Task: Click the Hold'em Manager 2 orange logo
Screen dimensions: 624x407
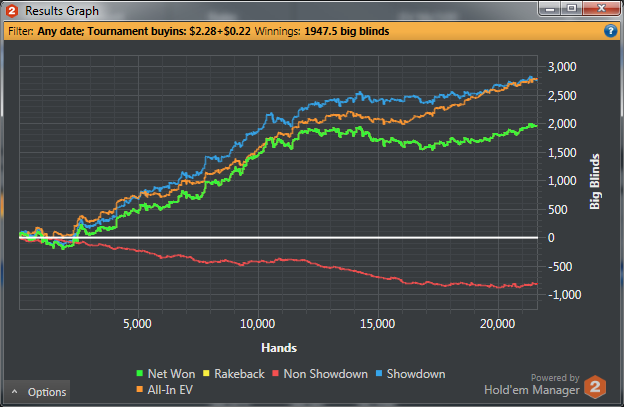Action: (595, 386)
